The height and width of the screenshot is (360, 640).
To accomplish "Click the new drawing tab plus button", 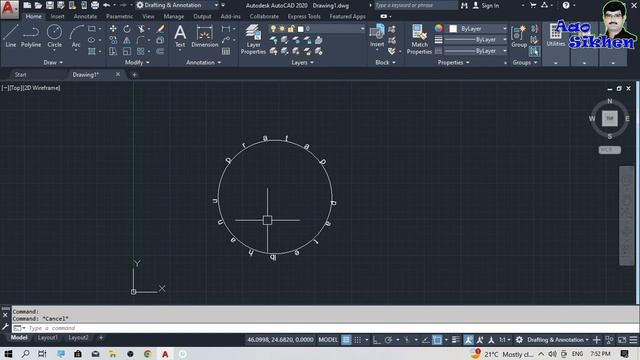I will click(x=134, y=75).
